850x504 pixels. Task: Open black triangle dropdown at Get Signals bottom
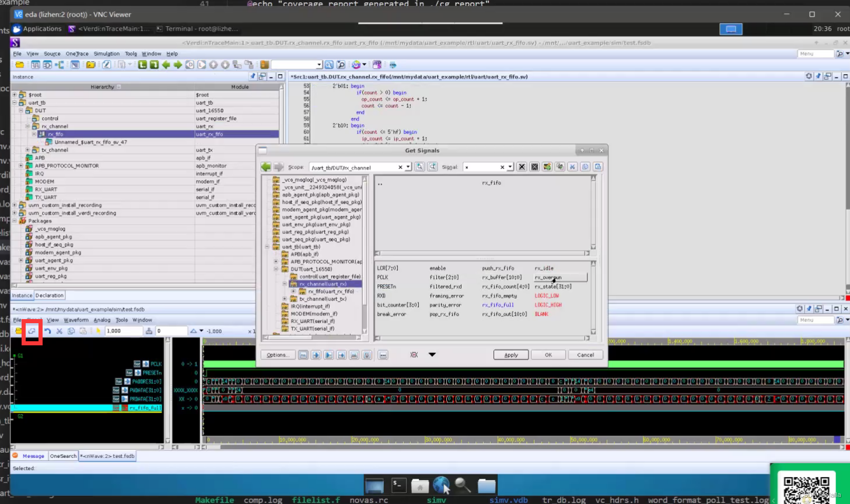point(432,355)
